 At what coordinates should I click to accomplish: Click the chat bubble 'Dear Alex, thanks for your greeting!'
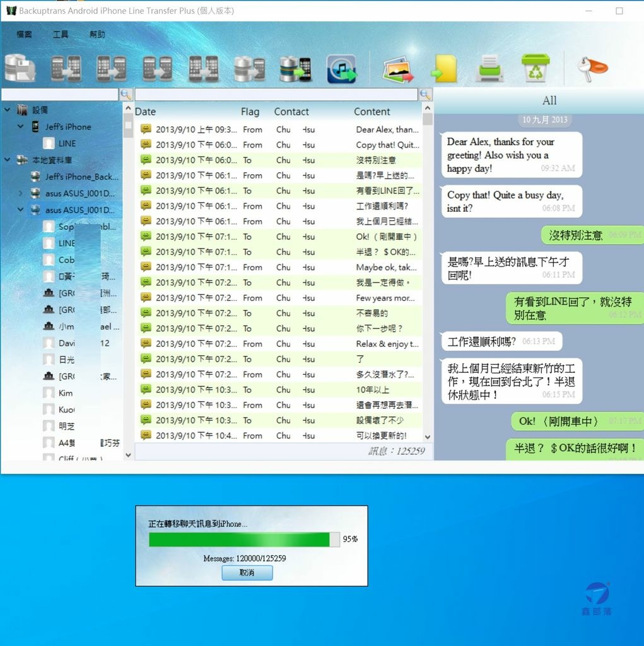tap(512, 155)
